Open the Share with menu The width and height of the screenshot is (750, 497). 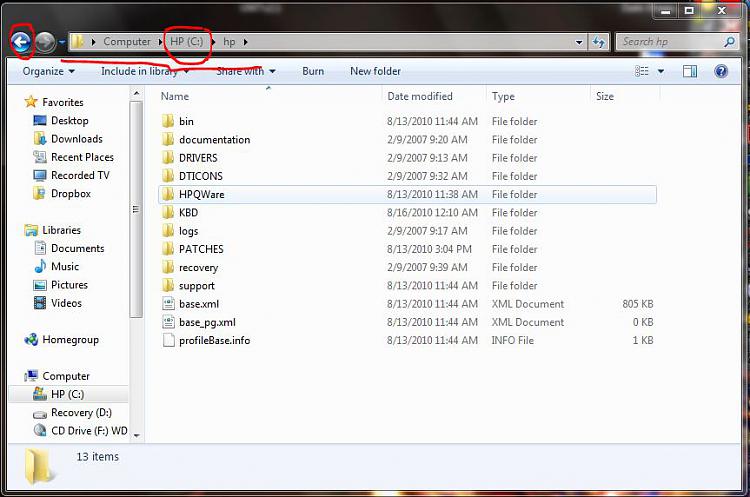(x=245, y=71)
